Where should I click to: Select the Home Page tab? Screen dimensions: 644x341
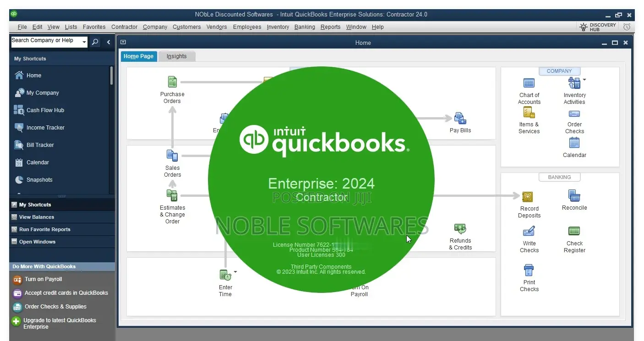point(138,56)
